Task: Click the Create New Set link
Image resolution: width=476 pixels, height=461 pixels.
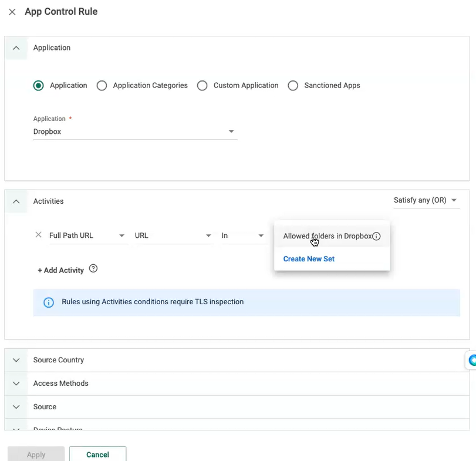Action: (x=309, y=258)
